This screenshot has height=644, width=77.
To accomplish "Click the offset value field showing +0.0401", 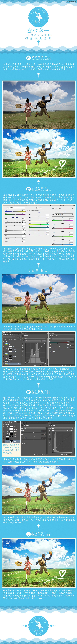I will tap(43, 434).
